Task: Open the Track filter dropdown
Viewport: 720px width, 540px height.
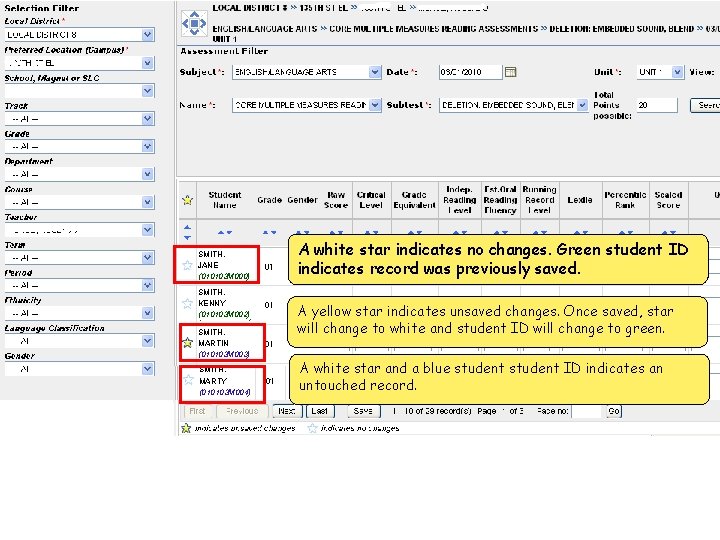Action: [147, 119]
